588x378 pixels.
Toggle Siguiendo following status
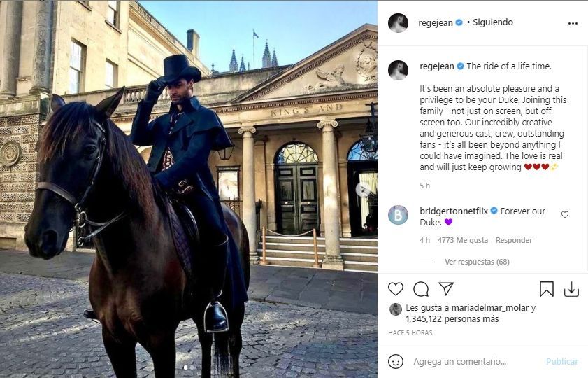pos(493,22)
